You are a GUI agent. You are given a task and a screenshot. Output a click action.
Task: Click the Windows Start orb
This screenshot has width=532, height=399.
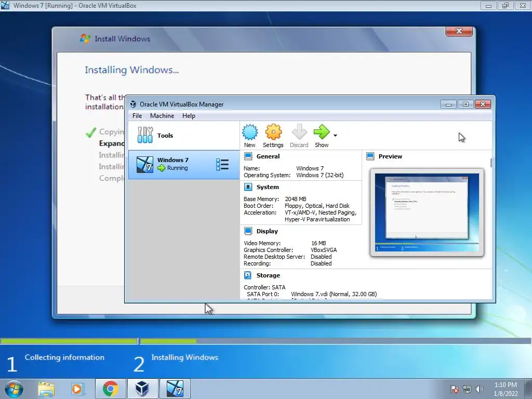click(x=14, y=389)
